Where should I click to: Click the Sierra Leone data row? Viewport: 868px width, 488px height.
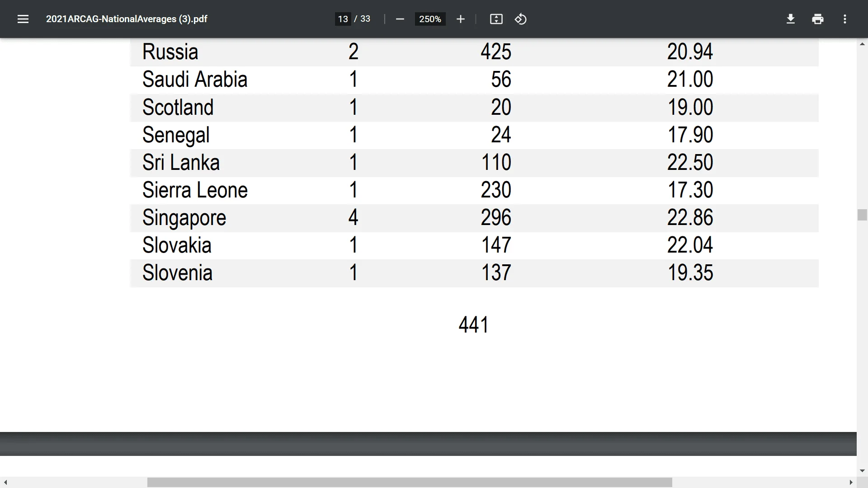[475, 190]
